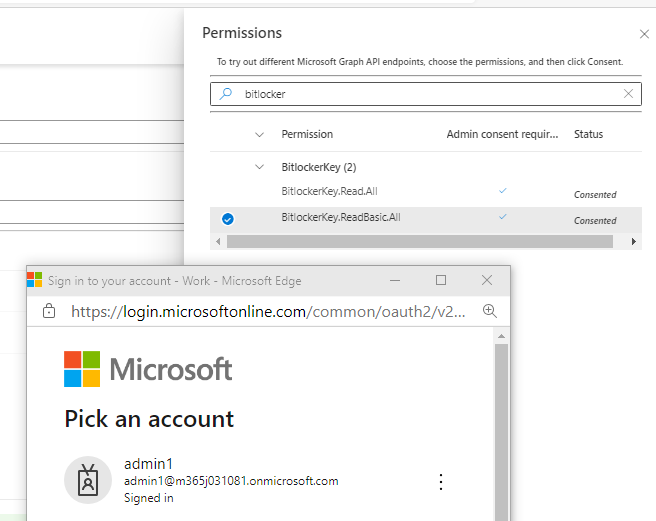656x521 pixels.
Task: Click the search magnifier icon
Action: pos(226,94)
